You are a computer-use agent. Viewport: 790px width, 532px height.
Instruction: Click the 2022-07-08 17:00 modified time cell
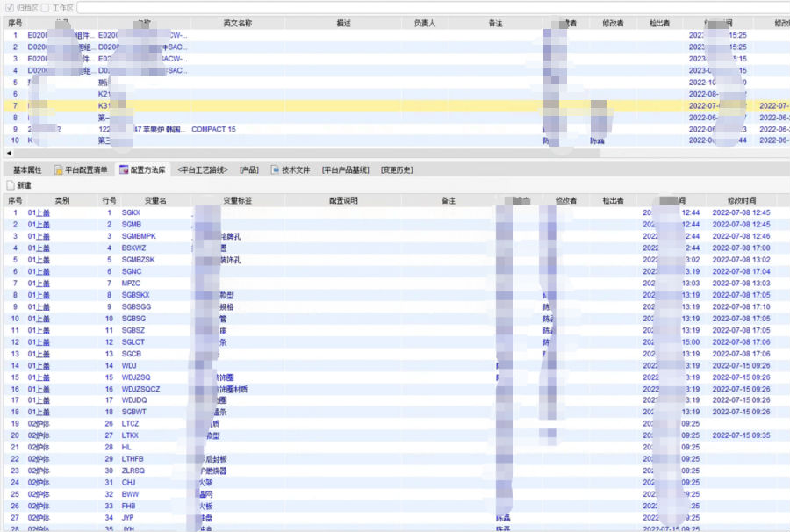tap(741, 248)
